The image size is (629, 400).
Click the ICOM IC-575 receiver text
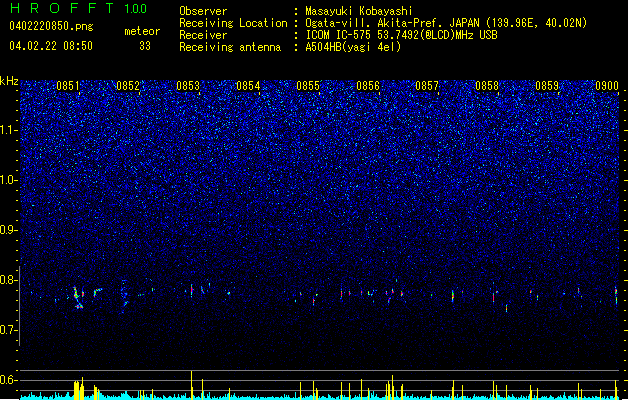point(401,35)
